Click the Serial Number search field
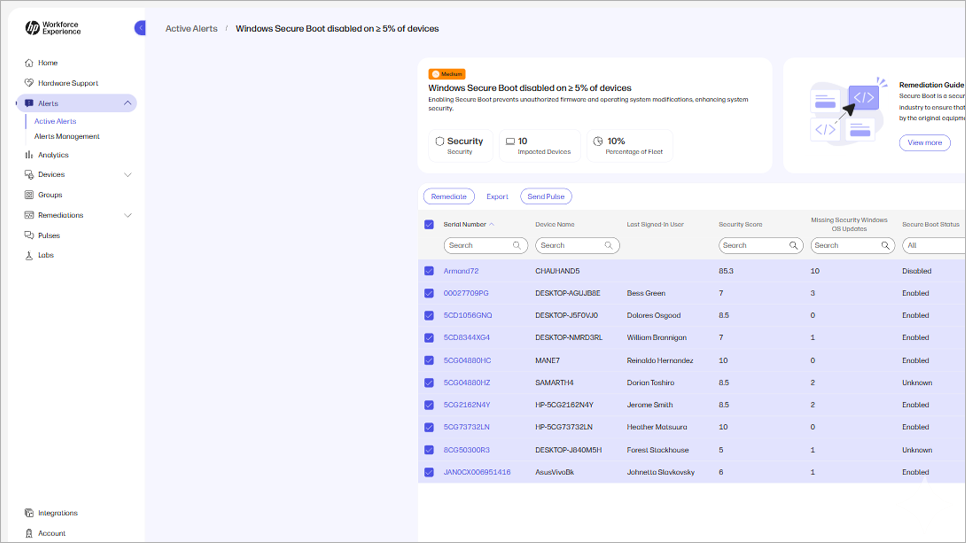 (x=486, y=245)
